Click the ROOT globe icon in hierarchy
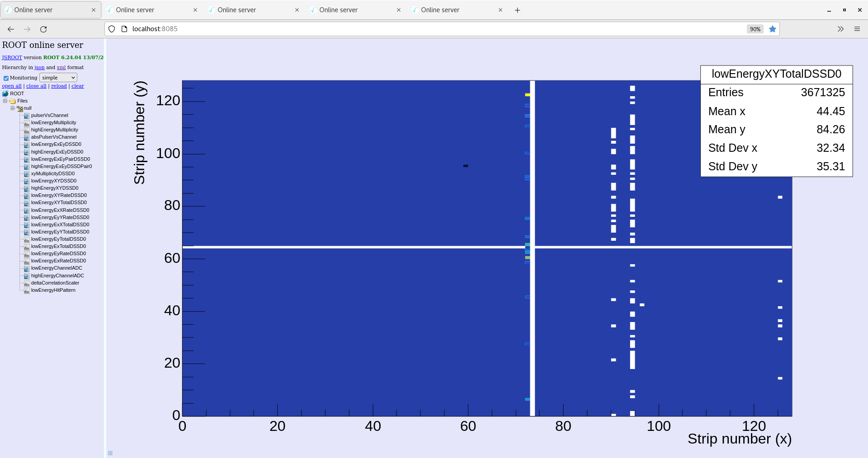The height and width of the screenshot is (458, 868). tap(5, 94)
